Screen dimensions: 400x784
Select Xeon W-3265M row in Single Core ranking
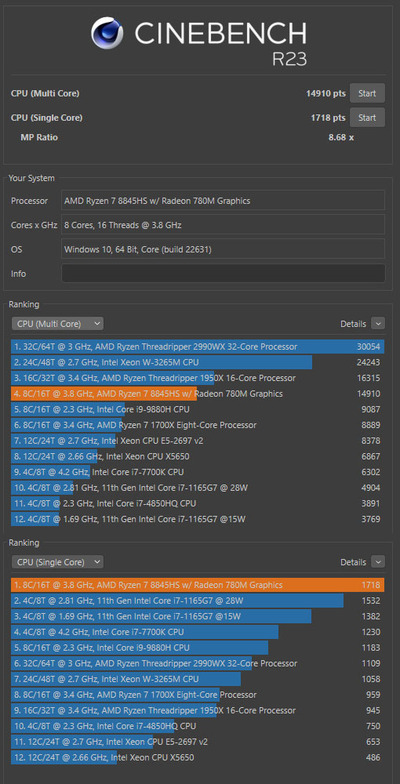[198, 679]
